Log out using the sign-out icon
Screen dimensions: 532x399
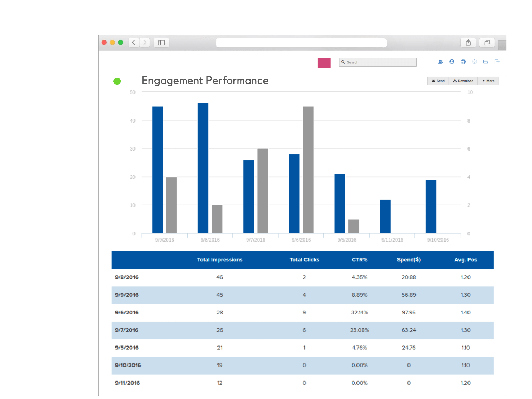pyautogui.click(x=497, y=62)
